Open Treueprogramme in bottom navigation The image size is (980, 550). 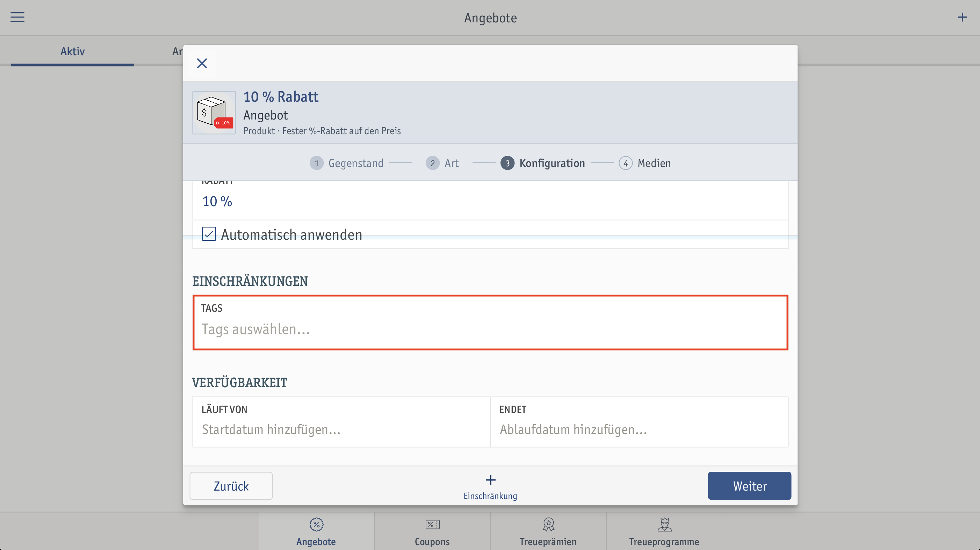point(664,531)
